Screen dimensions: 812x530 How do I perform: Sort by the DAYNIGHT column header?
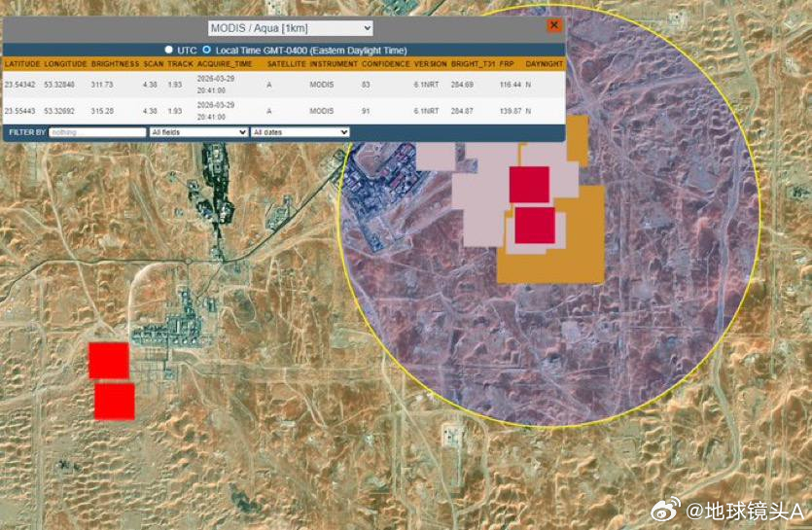[544, 64]
